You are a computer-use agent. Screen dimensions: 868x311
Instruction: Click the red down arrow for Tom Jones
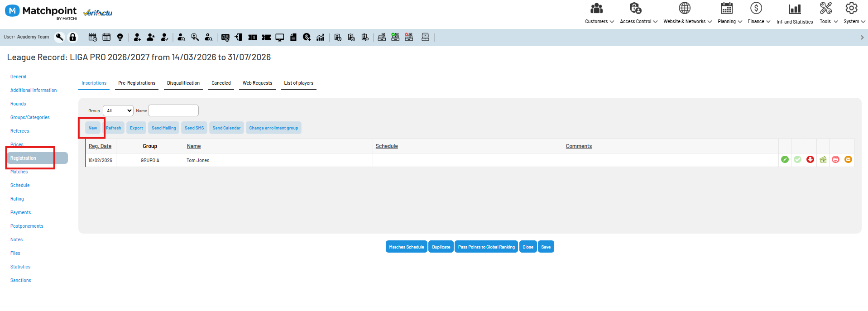pos(810,159)
